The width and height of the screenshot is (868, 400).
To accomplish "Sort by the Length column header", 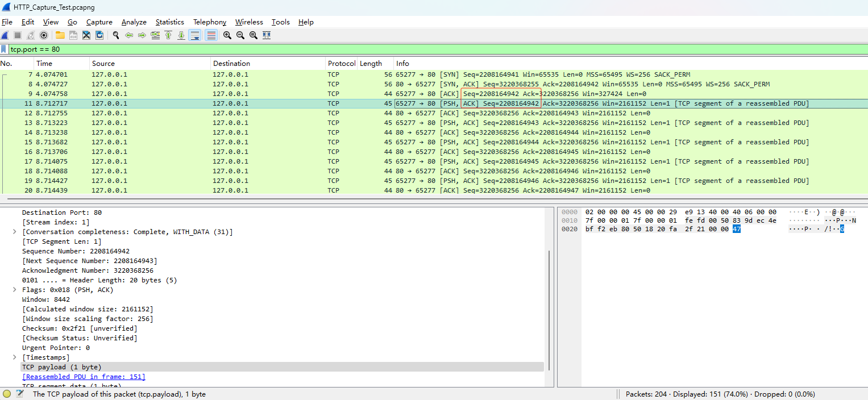I will [x=376, y=64].
